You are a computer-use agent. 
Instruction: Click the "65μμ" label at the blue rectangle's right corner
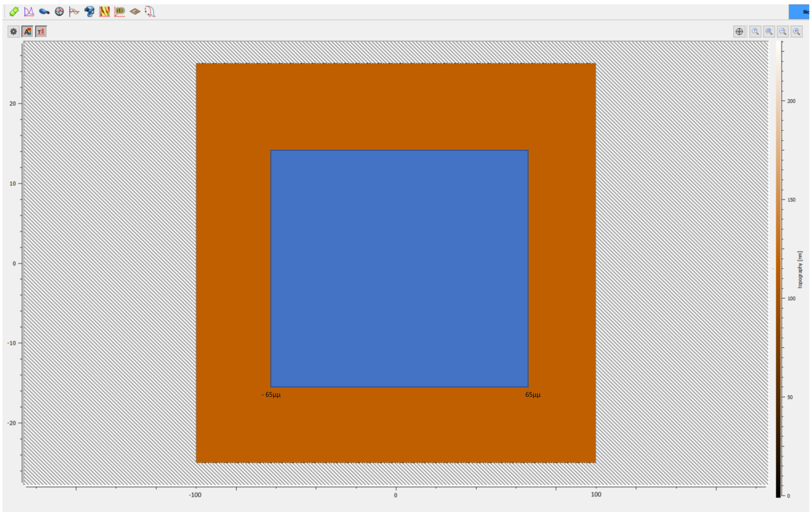click(x=533, y=395)
